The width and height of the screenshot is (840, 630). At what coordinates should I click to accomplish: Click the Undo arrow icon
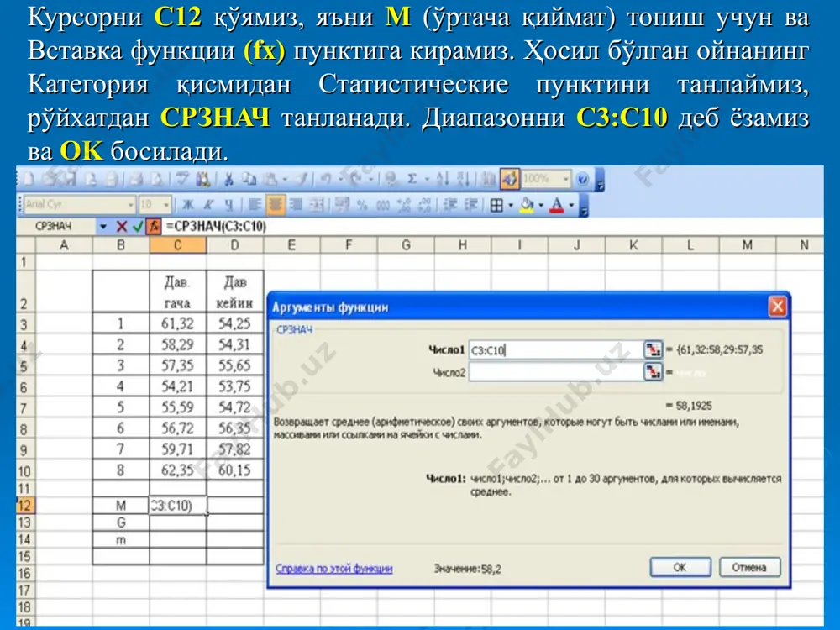(x=326, y=180)
